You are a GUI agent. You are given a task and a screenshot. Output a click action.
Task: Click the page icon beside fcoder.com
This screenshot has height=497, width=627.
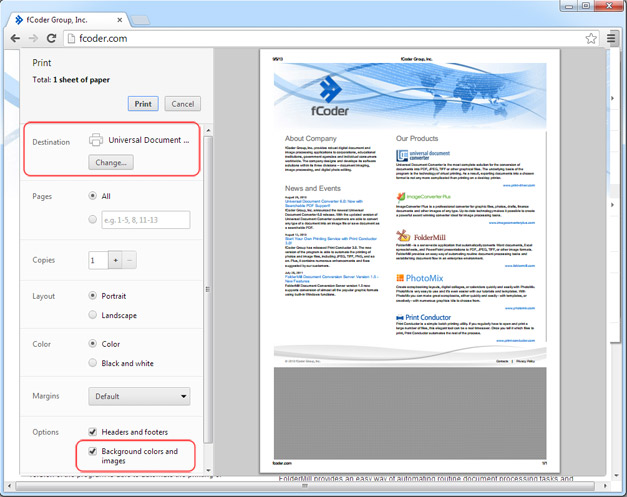point(72,38)
